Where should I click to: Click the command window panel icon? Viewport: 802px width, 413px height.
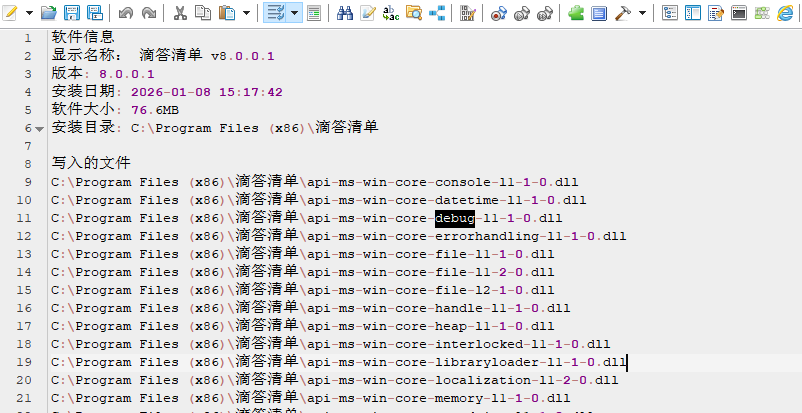(x=739, y=13)
